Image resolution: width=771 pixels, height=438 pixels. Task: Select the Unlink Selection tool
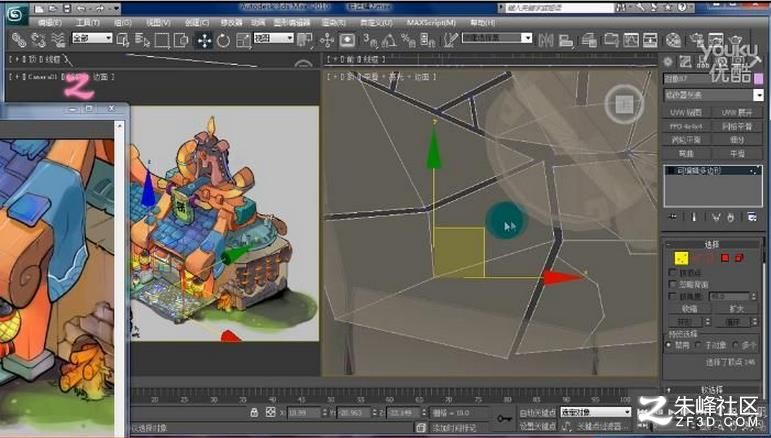39,40
